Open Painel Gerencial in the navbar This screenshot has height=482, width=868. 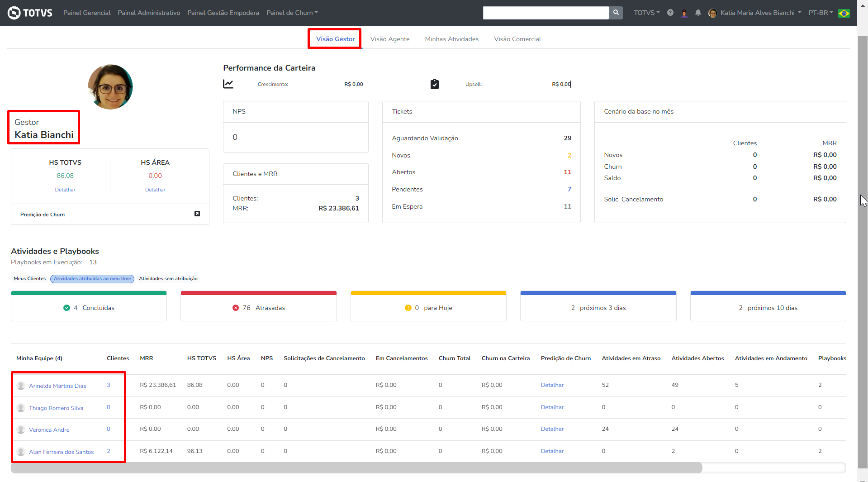[x=87, y=13]
